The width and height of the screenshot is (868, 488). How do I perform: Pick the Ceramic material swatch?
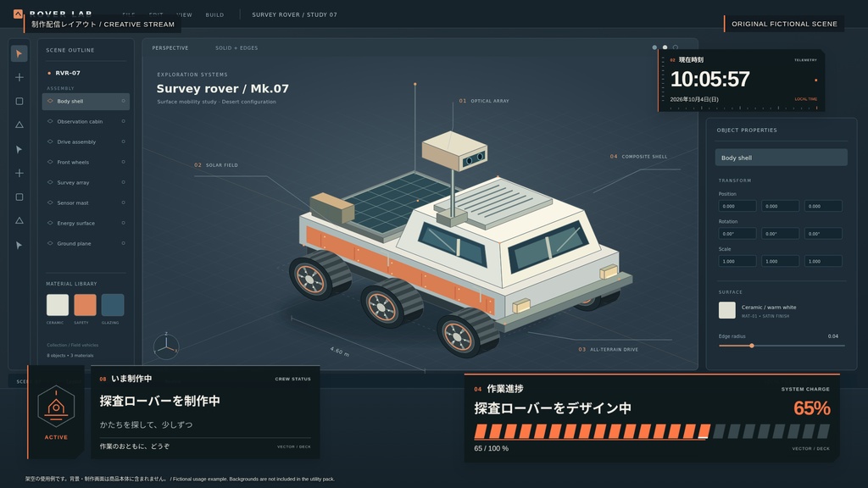point(58,305)
